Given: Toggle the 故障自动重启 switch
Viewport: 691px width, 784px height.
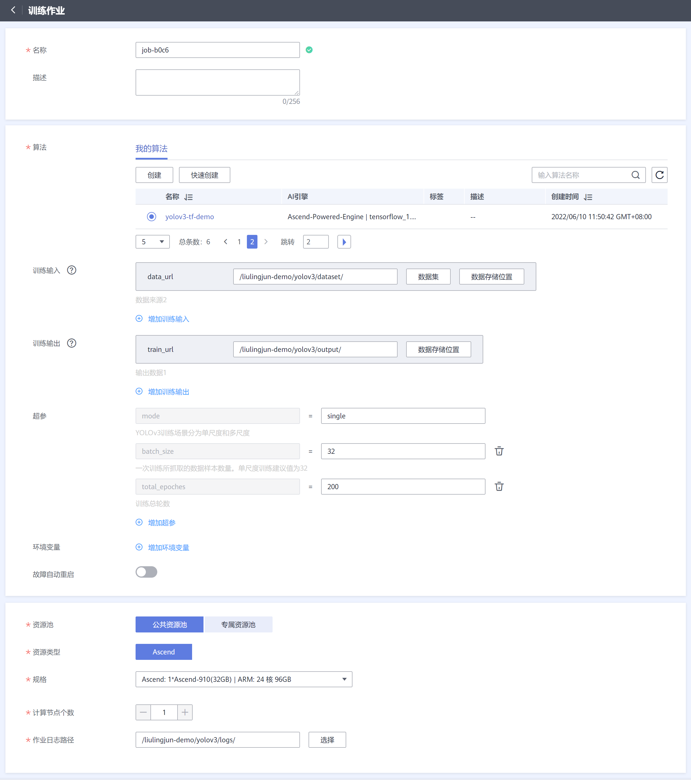Looking at the screenshot, I should pyautogui.click(x=146, y=572).
